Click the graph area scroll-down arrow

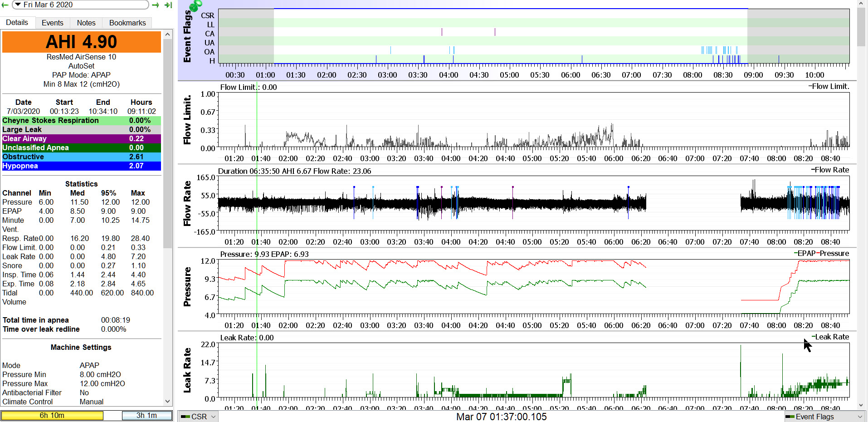click(x=861, y=406)
